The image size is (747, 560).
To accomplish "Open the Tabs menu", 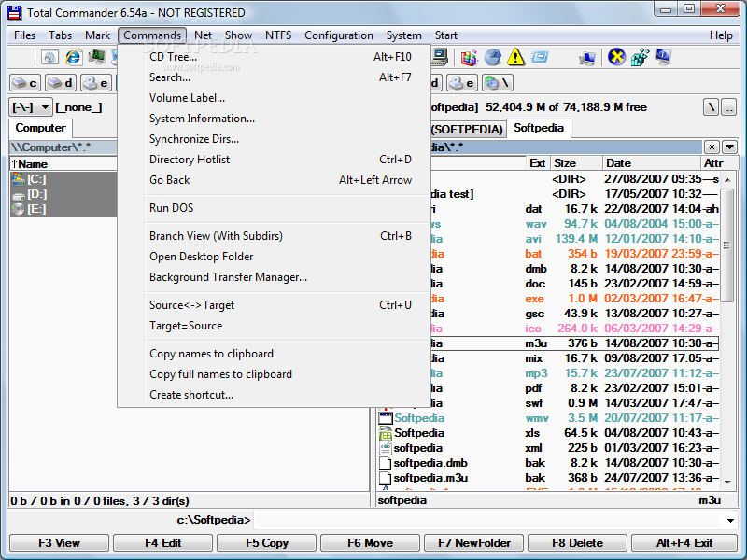I will 60,35.
